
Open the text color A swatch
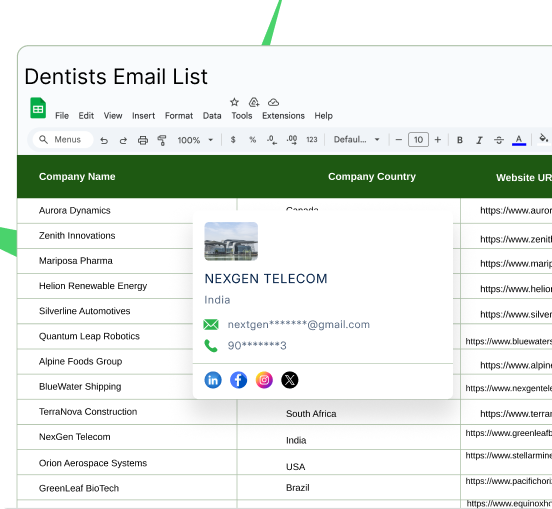pos(519,140)
